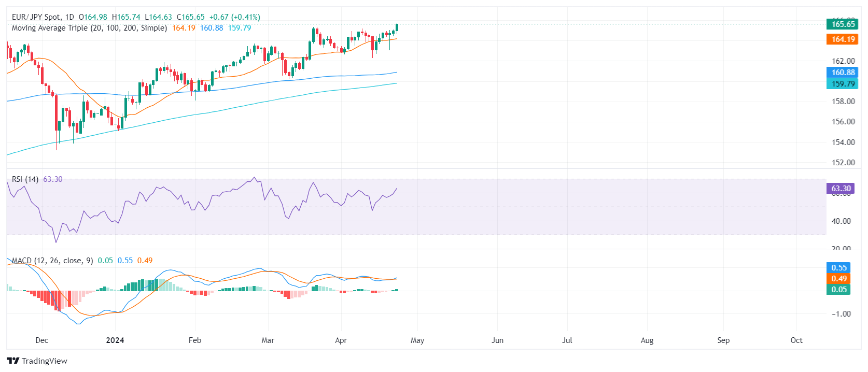Click the orange 0.49 MACD signal tag
This screenshot has width=868, height=372.
[838, 279]
